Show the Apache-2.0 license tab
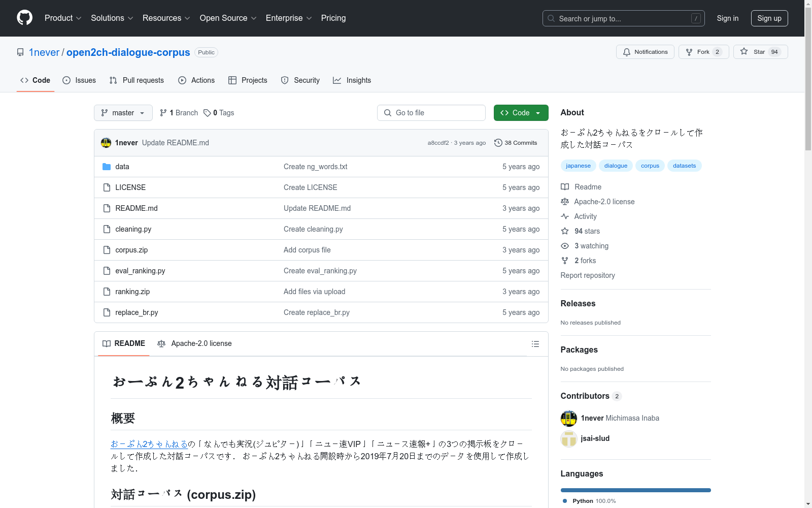The image size is (812, 508). [194, 344]
